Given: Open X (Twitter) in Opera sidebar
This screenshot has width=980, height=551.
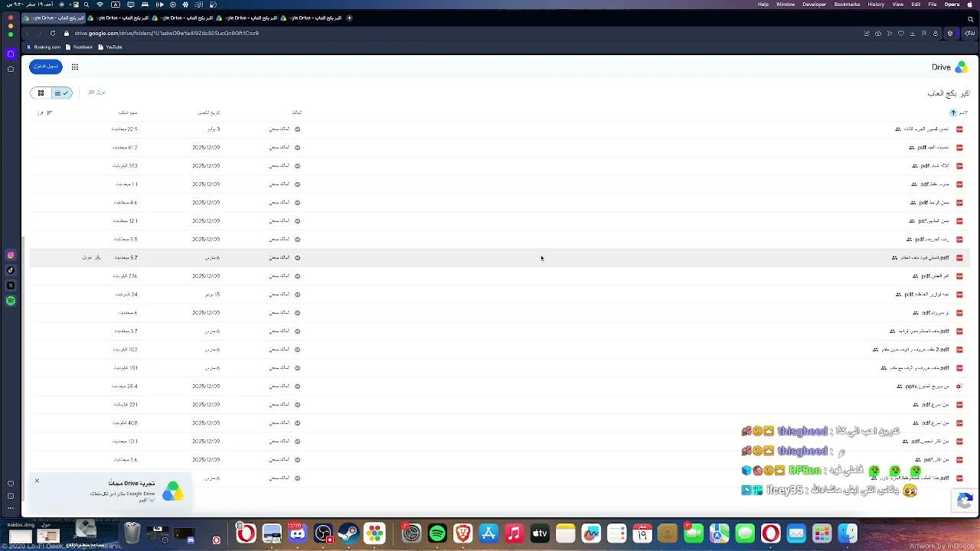Looking at the screenshot, I should pos(11,285).
